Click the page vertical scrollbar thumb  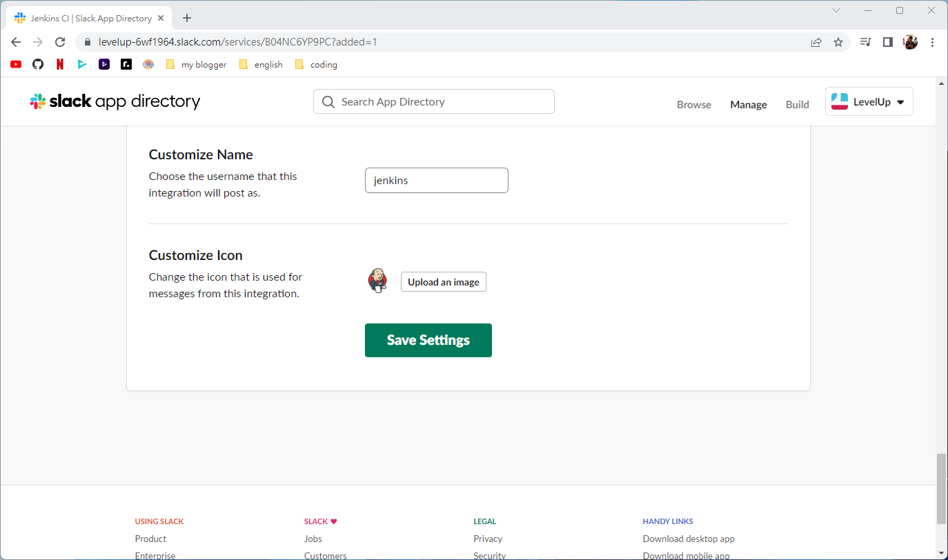[941, 490]
